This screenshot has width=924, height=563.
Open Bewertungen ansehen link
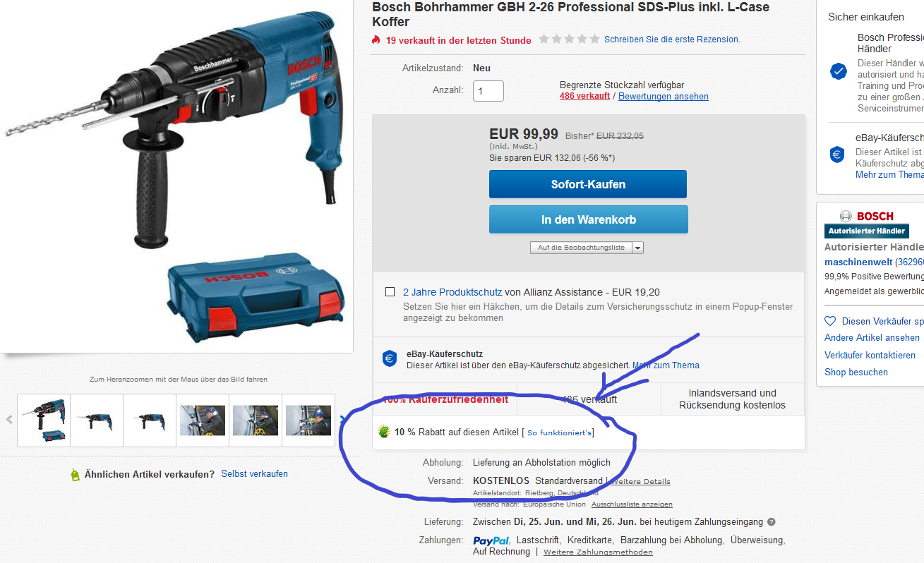pyautogui.click(x=664, y=96)
